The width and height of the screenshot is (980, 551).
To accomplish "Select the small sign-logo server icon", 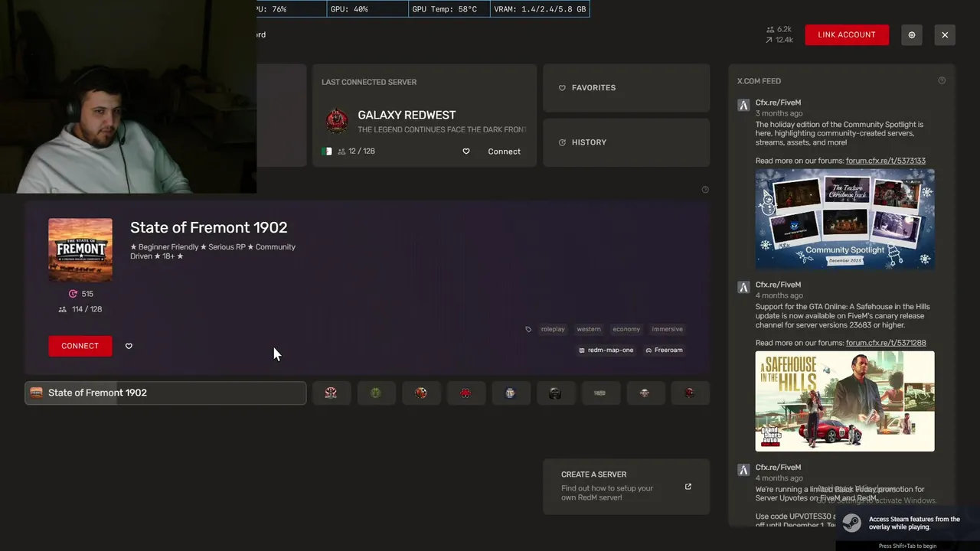I will 645,393.
